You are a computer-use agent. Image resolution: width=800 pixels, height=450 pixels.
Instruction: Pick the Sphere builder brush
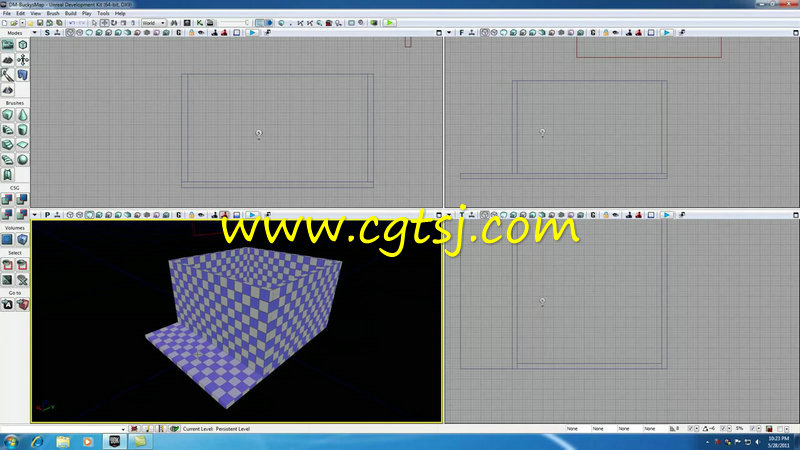[22, 160]
